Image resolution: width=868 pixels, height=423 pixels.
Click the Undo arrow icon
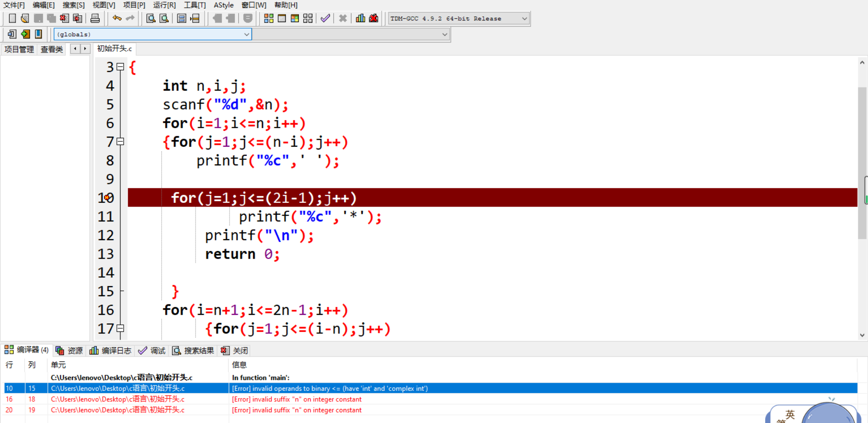(117, 19)
